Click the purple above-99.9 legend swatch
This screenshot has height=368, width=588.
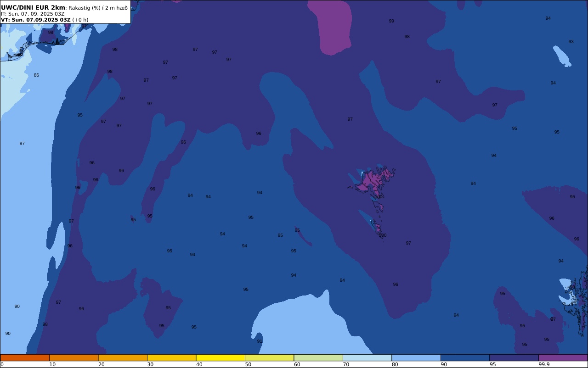click(563, 357)
